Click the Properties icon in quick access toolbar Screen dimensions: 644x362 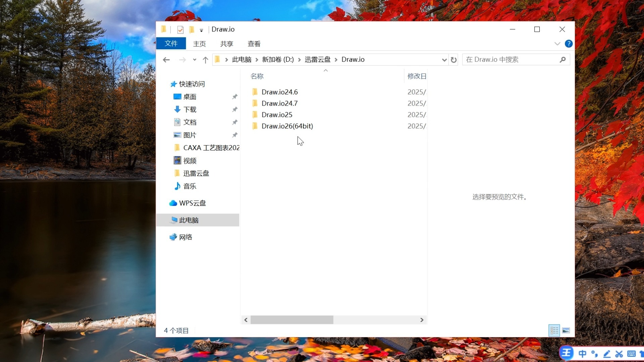[x=180, y=29]
